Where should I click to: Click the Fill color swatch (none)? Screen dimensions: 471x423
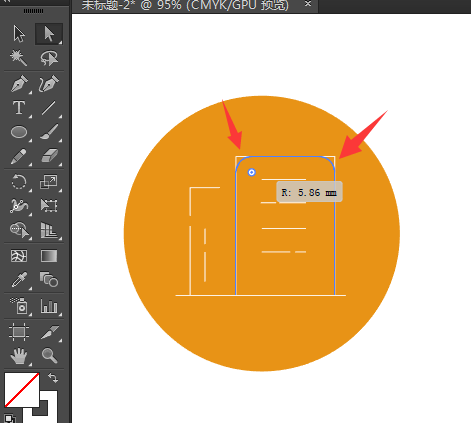point(22,390)
